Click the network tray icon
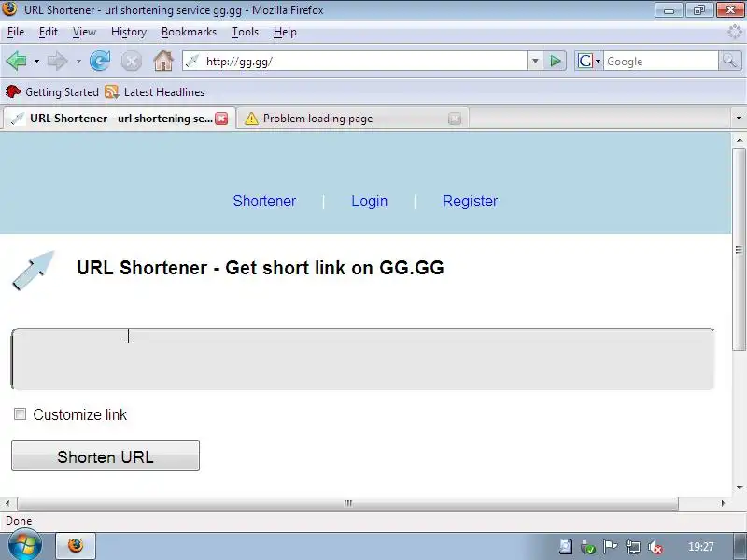The image size is (747, 560). tap(632, 547)
